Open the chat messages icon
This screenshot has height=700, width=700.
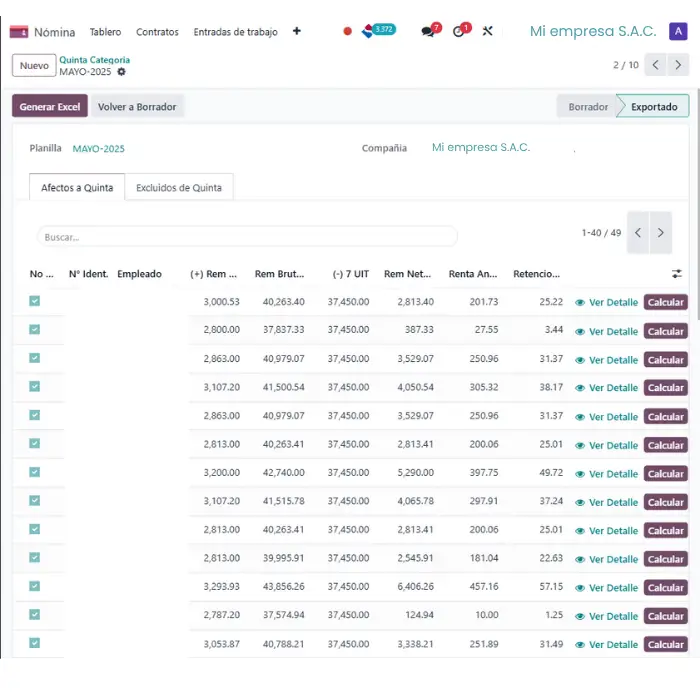pos(429,31)
